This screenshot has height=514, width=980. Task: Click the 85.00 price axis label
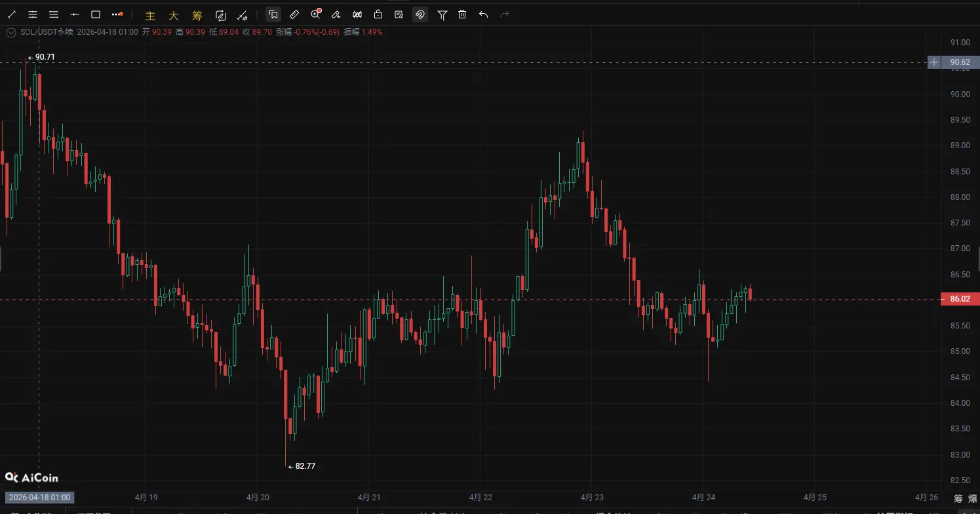(960, 351)
